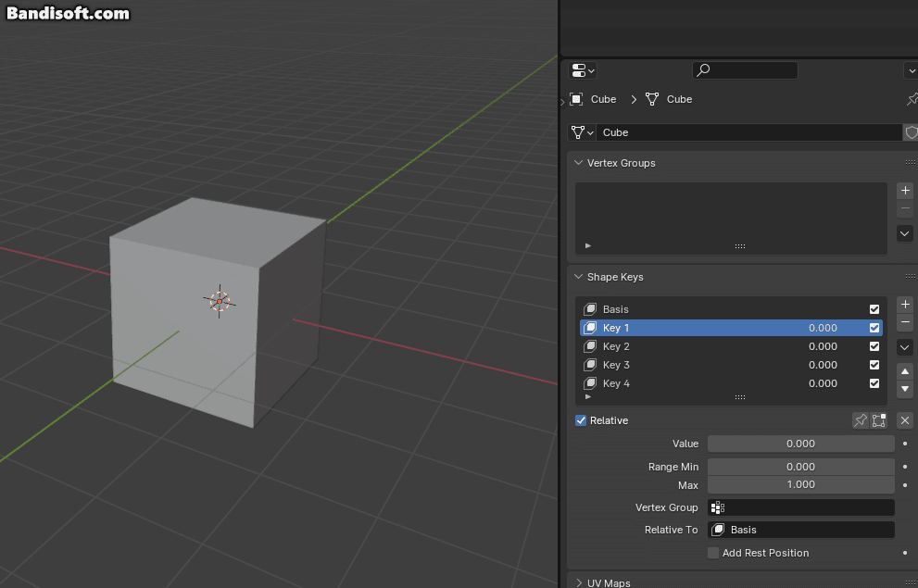Open the Vertex Group specials menu
Image resolution: width=918 pixels, height=588 pixels.
click(x=905, y=233)
